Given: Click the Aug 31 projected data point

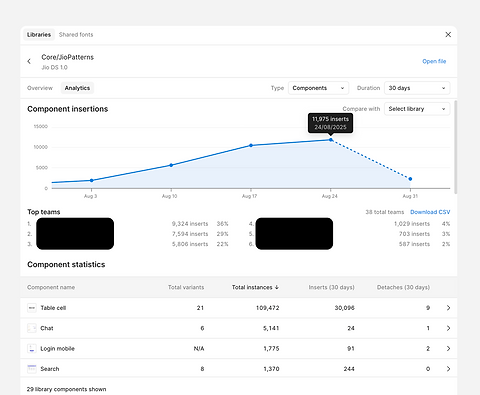Looking at the screenshot, I should click(410, 179).
